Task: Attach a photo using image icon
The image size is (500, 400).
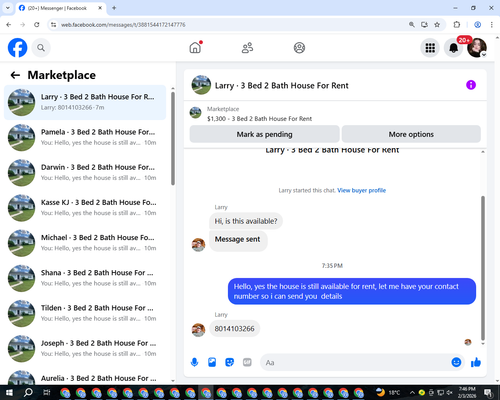Action: tap(212, 362)
